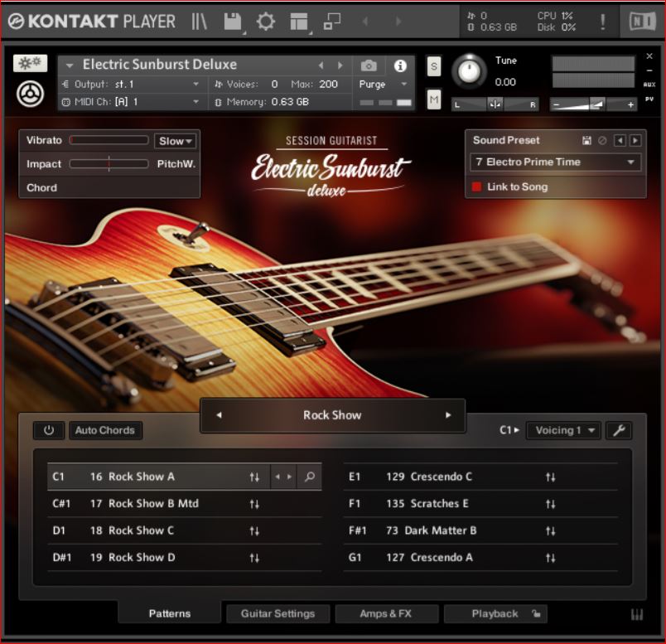Previous song arrow left of Rock Show
Image resolution: width=666 pixels, height=644 pixels.
[x=220, y=415]
